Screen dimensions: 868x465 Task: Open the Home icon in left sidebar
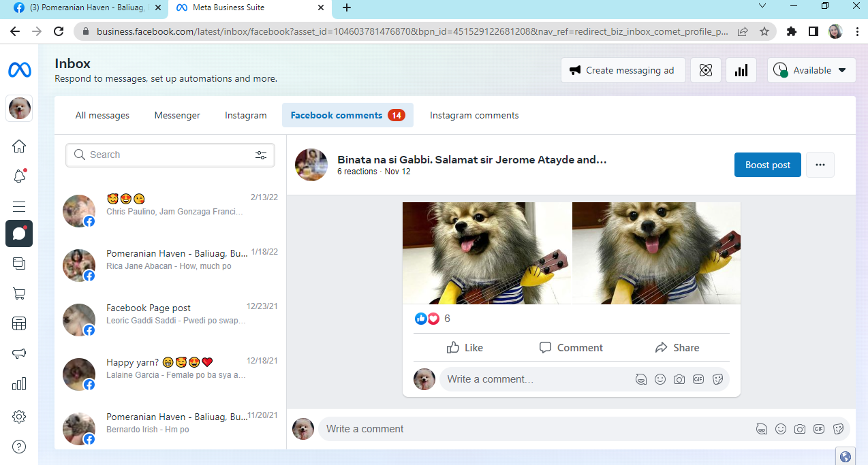tap(19, 146)
